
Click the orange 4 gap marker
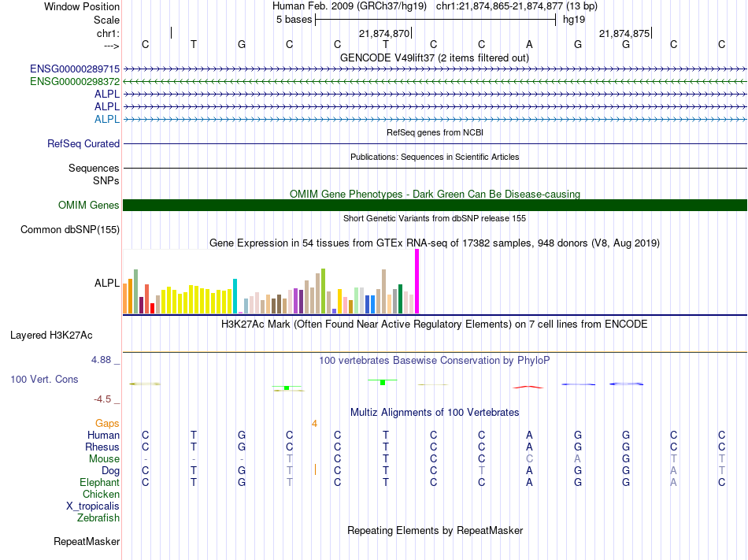(314, 424)
